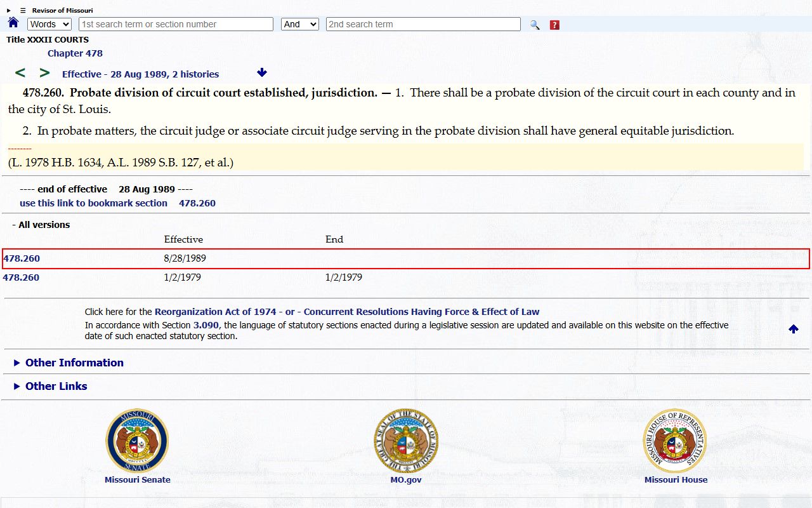Screen dimensions: 812x508
Task: Open Section 3.090 link
Action: (206, 325)
